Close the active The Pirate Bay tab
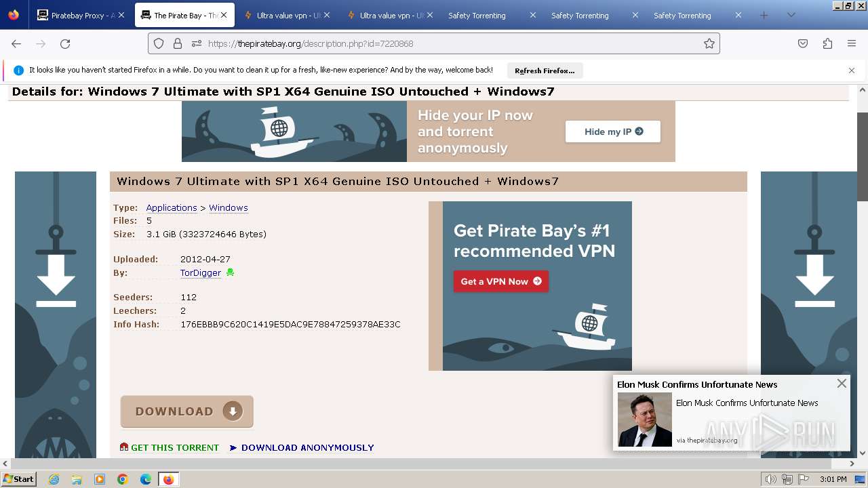The height and width of the screenshot is (488, 868). point(224,15)
